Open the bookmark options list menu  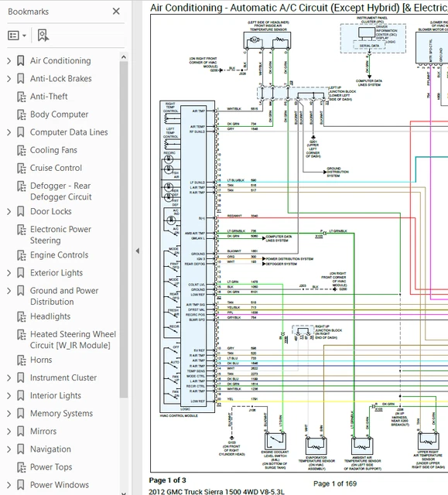(x=17, y=36)
